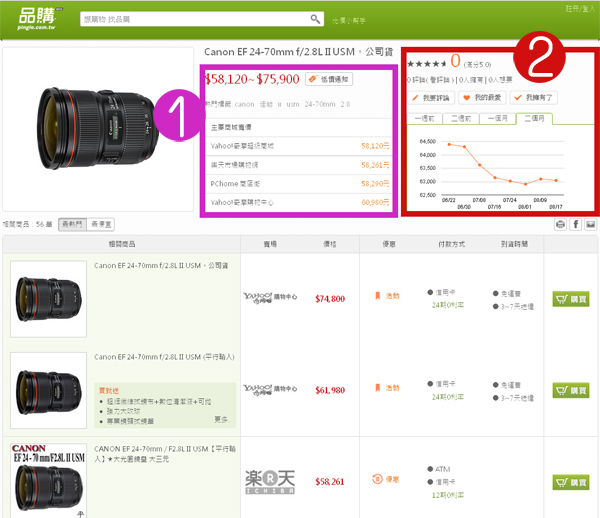Click the thumbnail of the Rakuten $58,261 listing
This screenshot has height=518, width=600.
(49, 481)
